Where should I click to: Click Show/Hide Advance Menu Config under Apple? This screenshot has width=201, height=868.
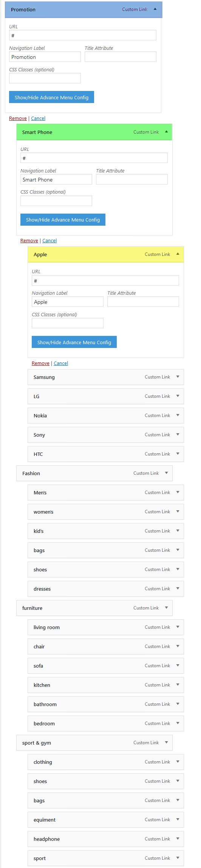(x=74, y=342)
